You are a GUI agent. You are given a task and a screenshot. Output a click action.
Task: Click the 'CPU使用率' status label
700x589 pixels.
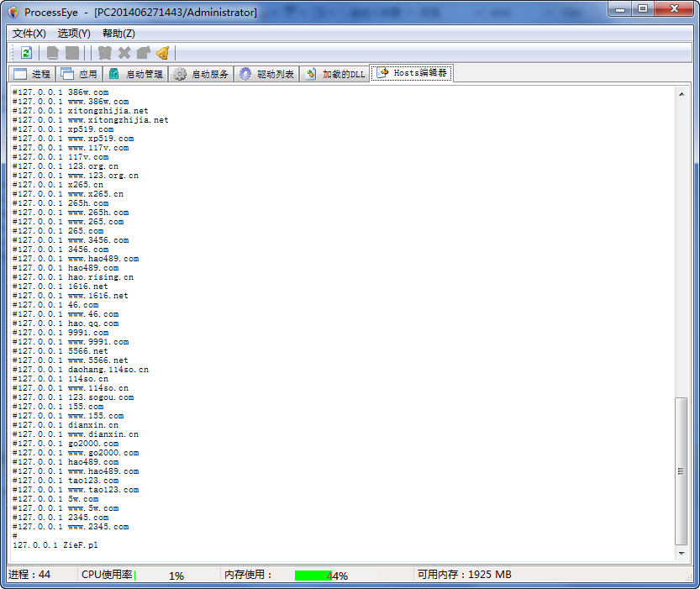tap(107, 575)
